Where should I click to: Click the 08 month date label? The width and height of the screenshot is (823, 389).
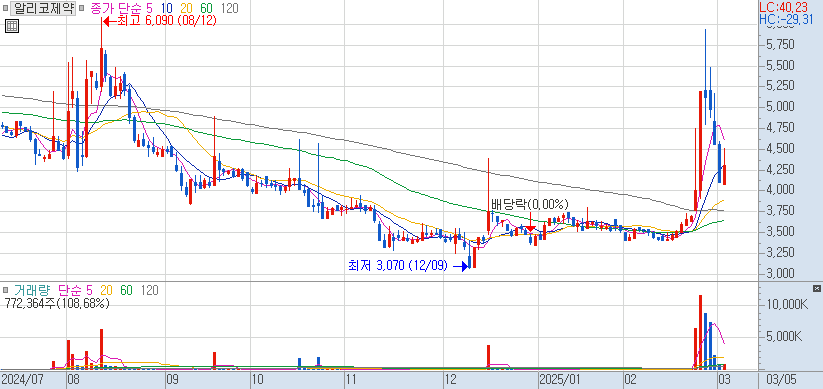coord(73,380)
